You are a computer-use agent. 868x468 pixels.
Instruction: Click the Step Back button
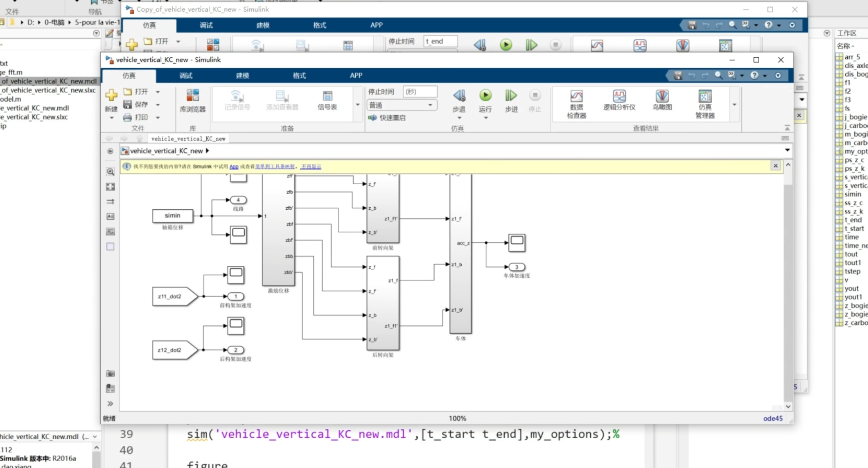[459, 96]
